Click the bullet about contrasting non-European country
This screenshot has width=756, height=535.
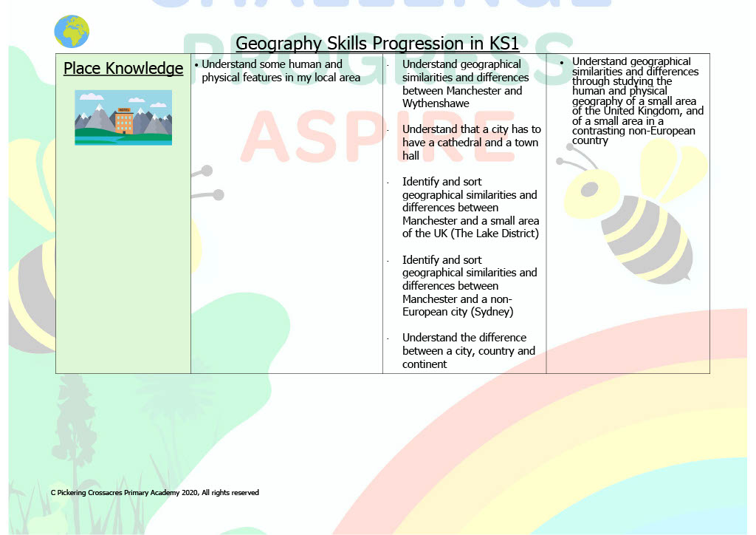(x=637, y=100)
